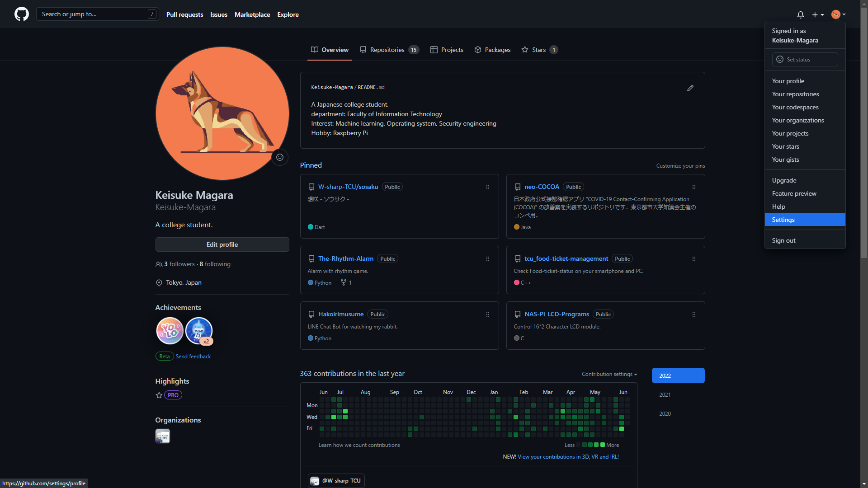Click the Set status smiley icon
Viewport: 868px width, 488px height.
[779, 59]
